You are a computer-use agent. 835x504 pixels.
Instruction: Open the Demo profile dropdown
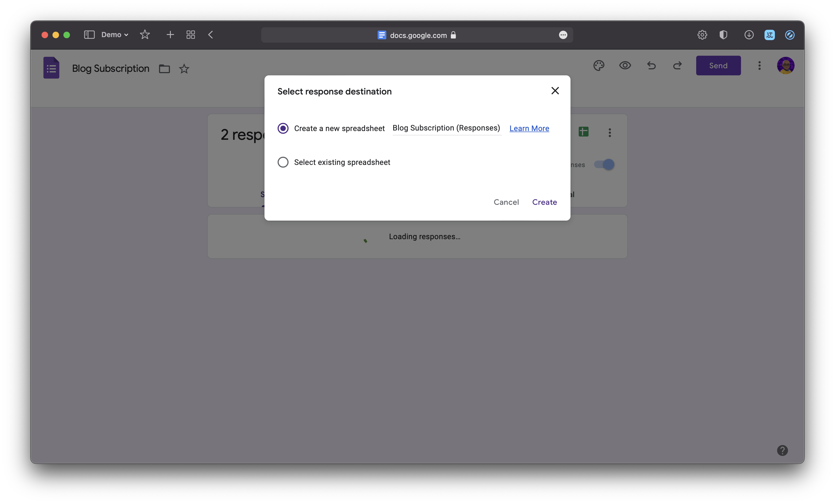pos(114,35)
